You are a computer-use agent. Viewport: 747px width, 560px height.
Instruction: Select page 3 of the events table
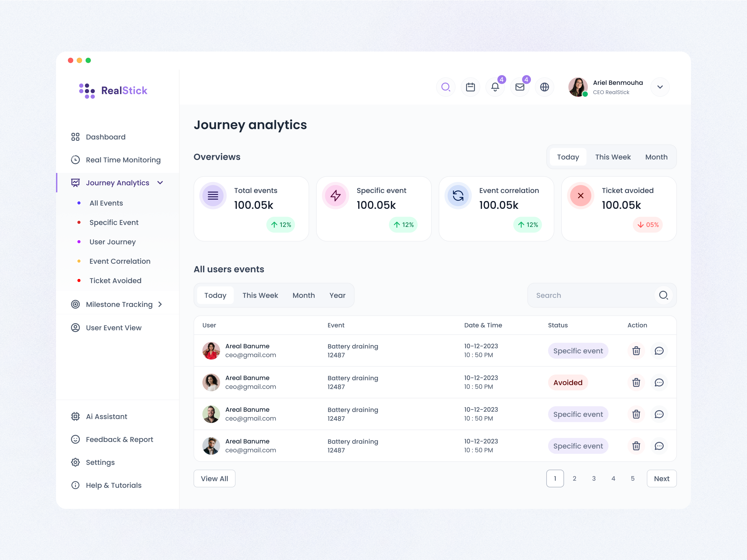594,478
